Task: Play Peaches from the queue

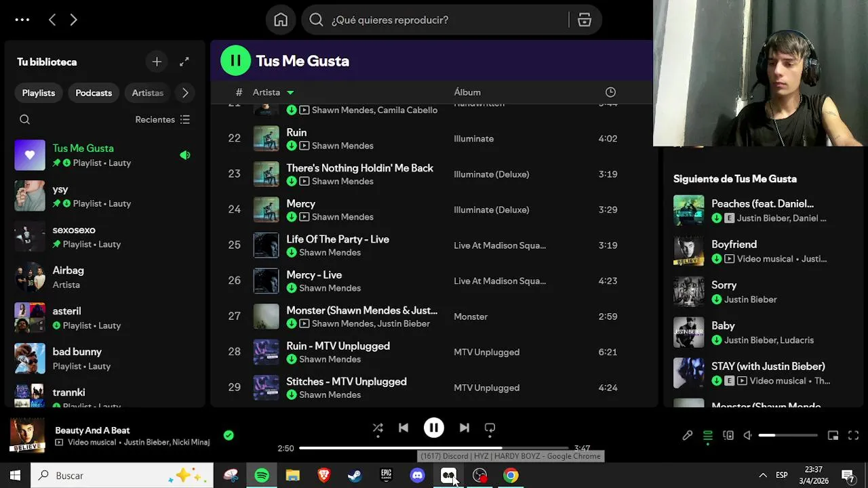Action: (x=762, y=210)
